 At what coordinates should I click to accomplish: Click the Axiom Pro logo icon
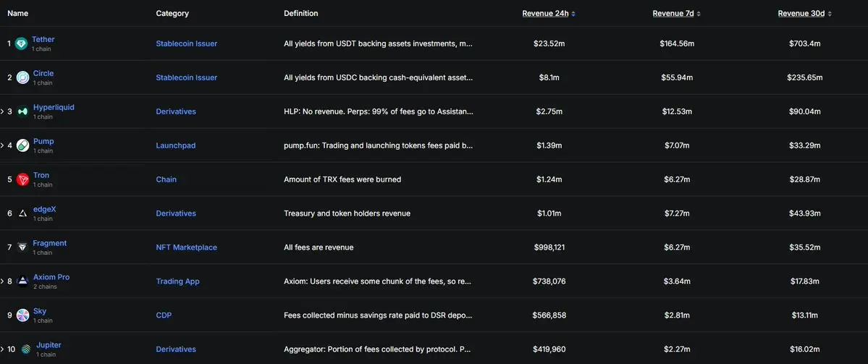pyautogui.click(x=22, y=282)
